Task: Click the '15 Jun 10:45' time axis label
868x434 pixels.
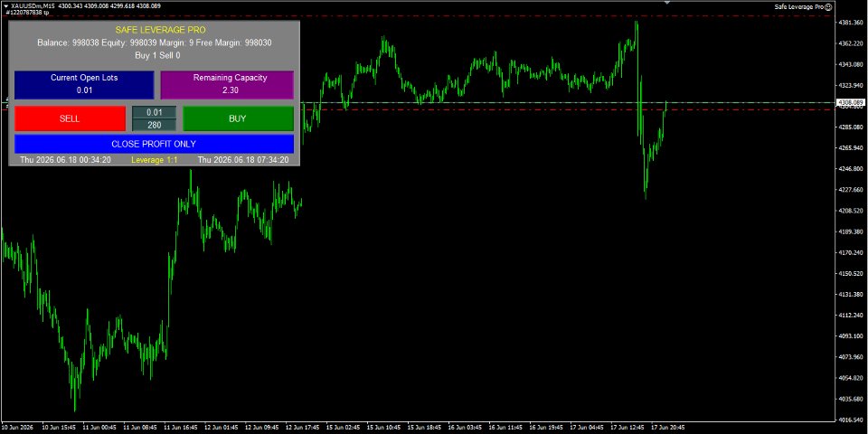Action: [x=384, y=428]
